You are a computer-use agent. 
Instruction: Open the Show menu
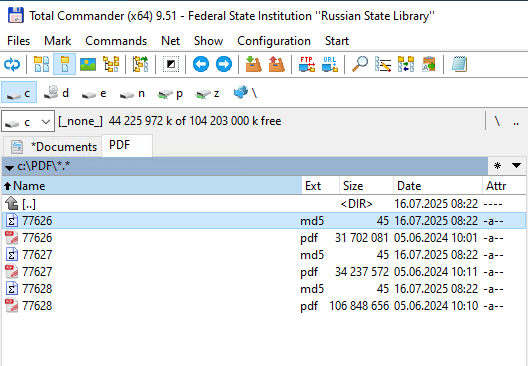208,41
